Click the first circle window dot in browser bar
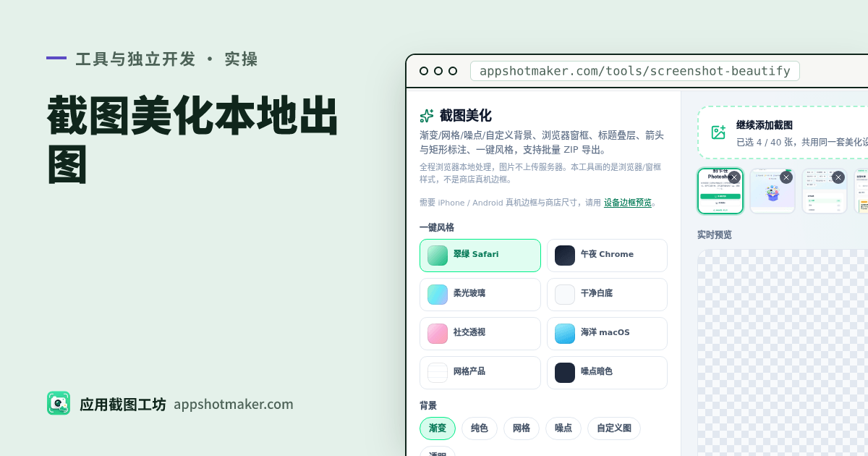 click(424, 71)
